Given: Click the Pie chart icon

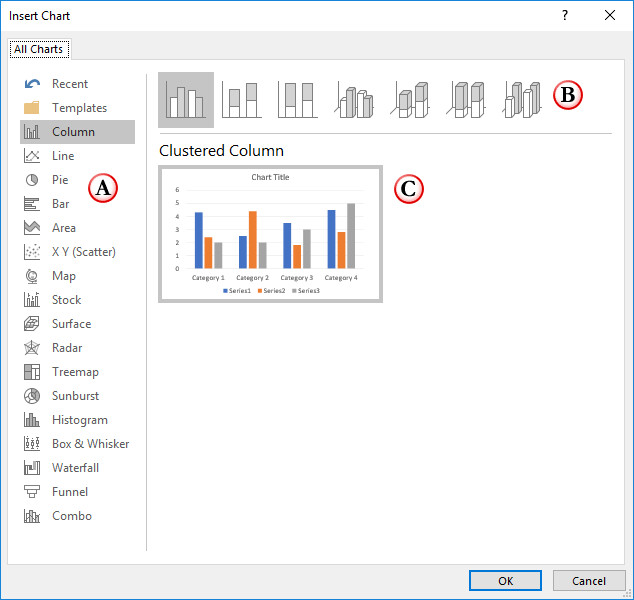Looking at the screenshot, I should (x=32, y=180).
